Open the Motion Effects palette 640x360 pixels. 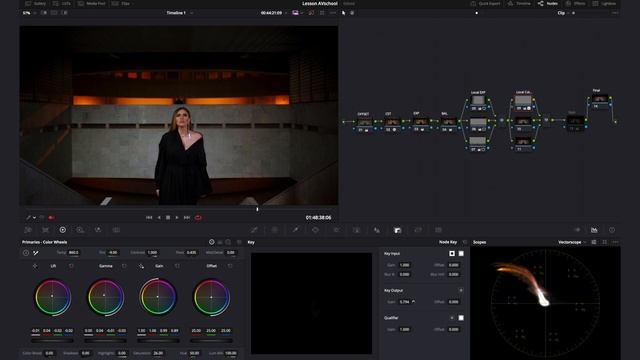[x=116, y=230]
